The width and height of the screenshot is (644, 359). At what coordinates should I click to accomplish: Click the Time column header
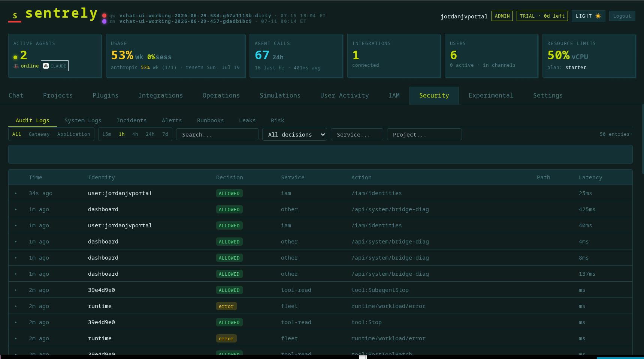[36, 177]
